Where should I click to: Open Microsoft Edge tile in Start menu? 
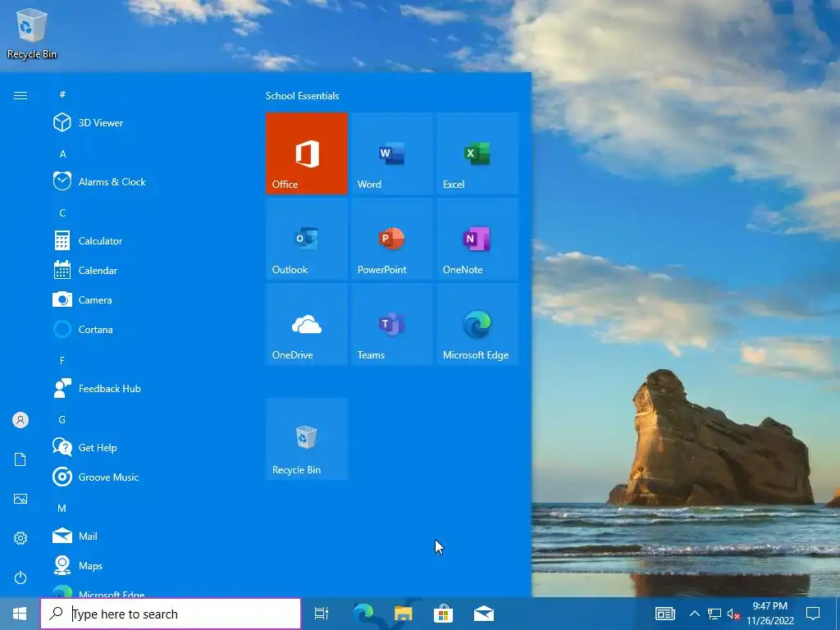(477, 324)
